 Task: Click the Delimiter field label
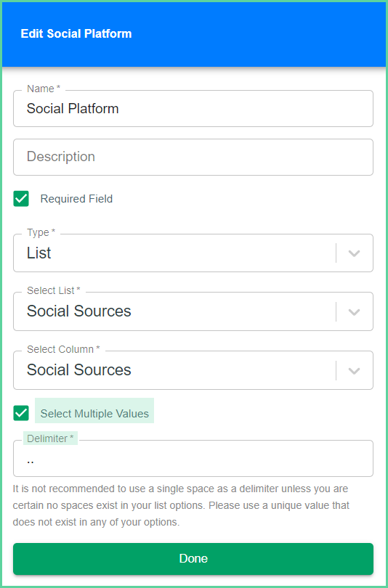click(50, 438)
